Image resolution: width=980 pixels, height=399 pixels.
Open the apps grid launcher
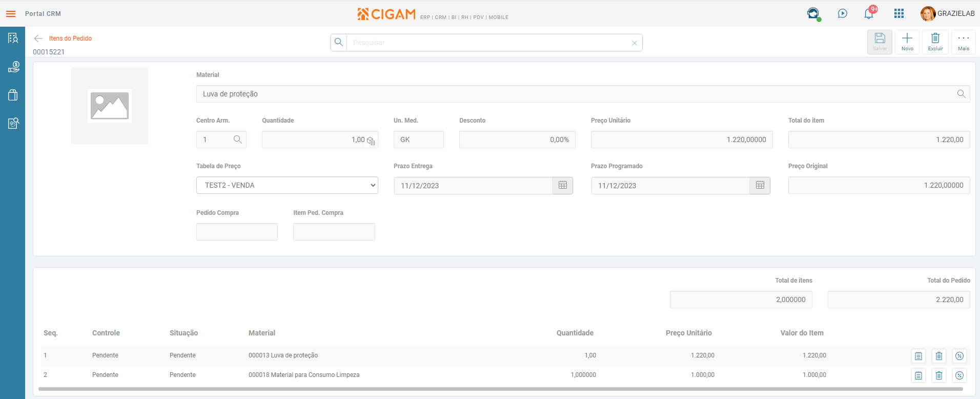(x=899, y=14)
